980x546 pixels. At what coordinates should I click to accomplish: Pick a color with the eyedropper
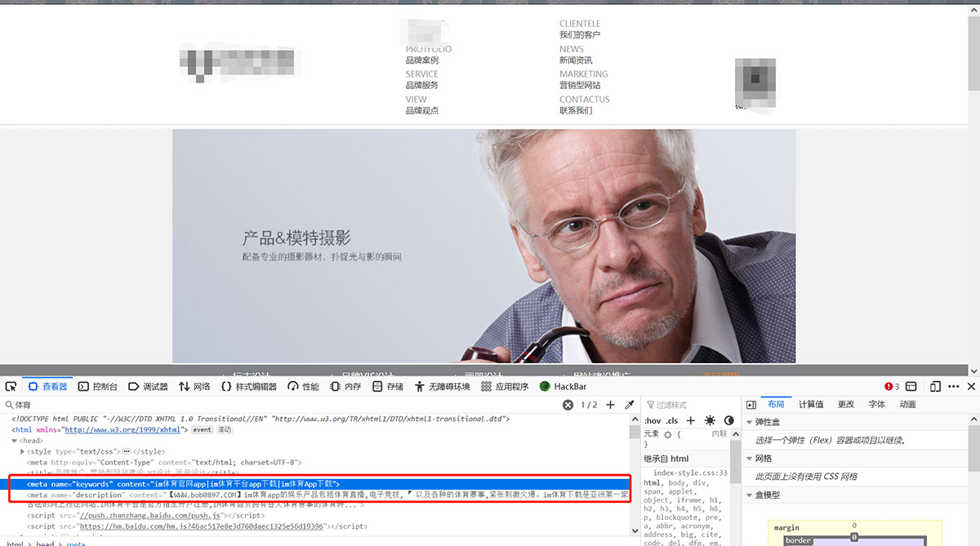[x=630, y=405]
